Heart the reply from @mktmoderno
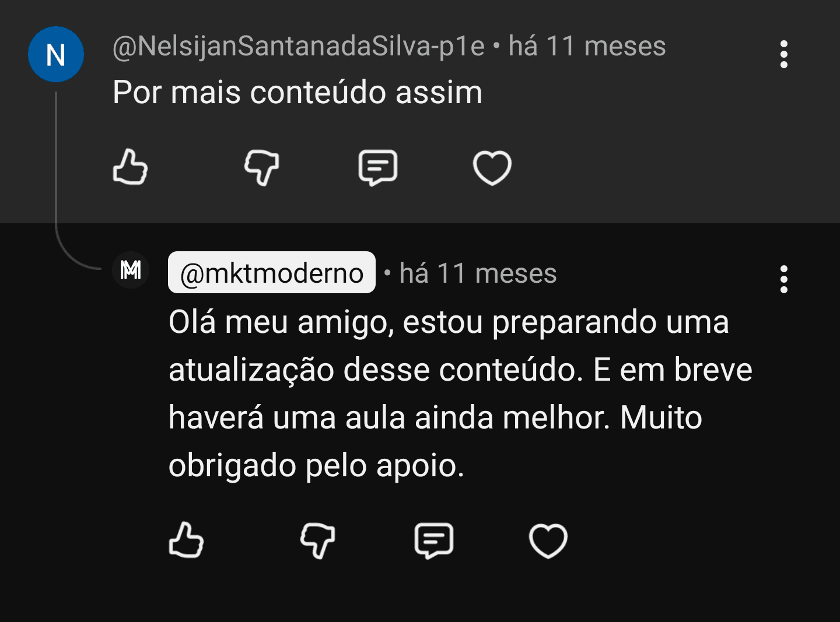The image size is (840, 622). pos(548,540)
